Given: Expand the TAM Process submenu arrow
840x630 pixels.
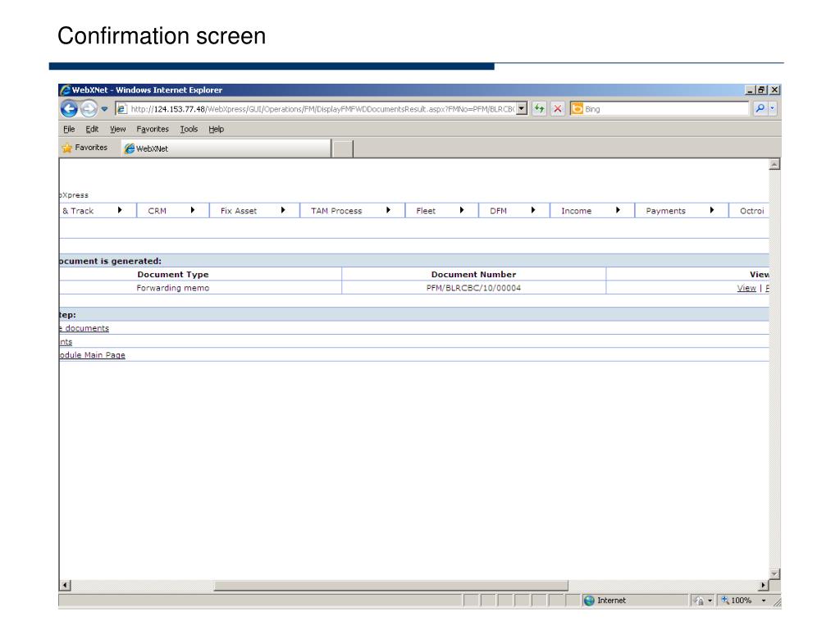Looking at the screenshot, I should [388, 211].
